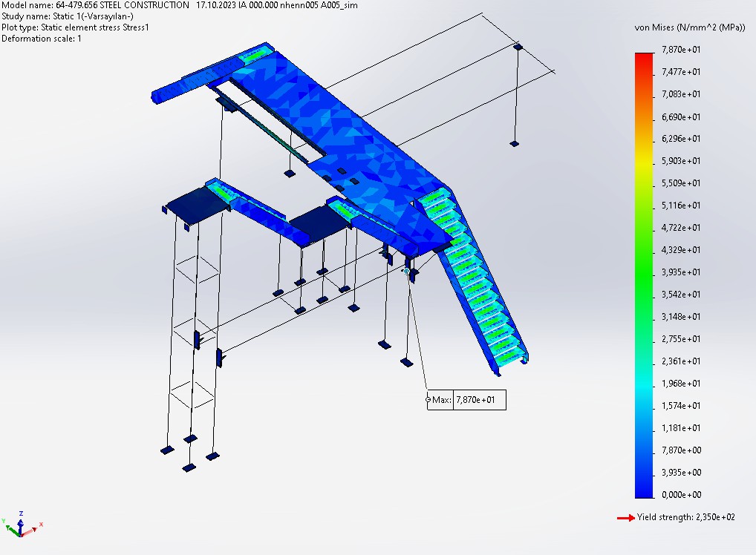This screenshot has width=756, height=555.
Task: Select the von Mises (N/mm^2 (MPa)) legend title
Action: pos(689,27)
